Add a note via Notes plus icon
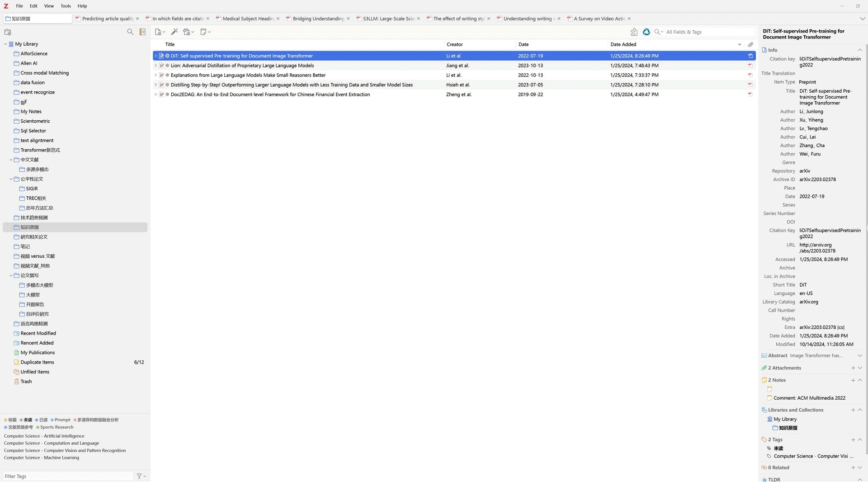The width and height of the screenshot is (868, 482). click(x=853, y=381)
